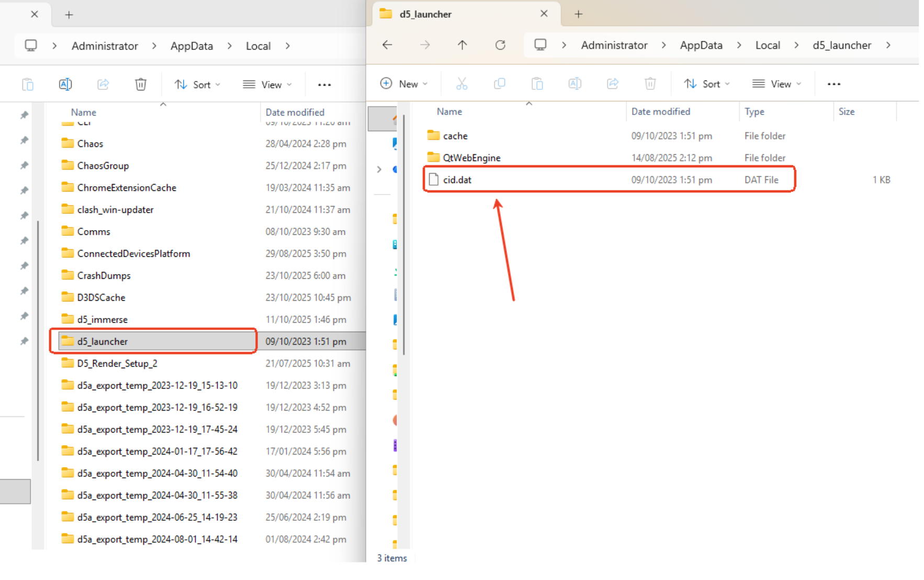Go up one folder level arrow

tap(462, 46)
